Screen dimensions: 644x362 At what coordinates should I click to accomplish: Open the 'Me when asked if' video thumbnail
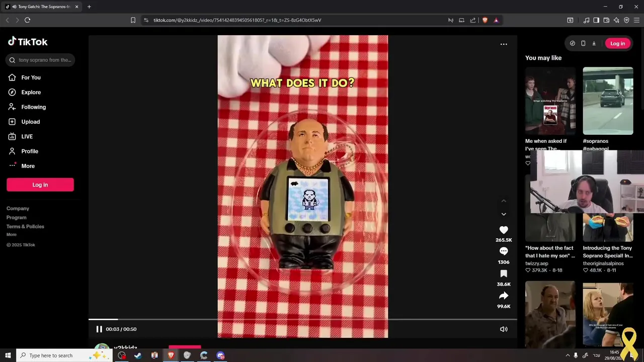pos(550,101)
